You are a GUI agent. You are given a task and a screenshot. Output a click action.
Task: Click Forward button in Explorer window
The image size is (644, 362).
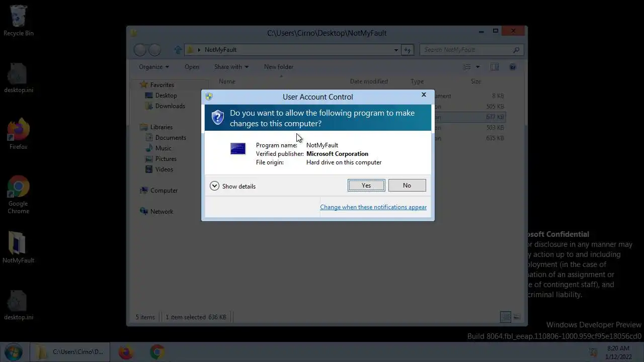(x=154, y=50)
